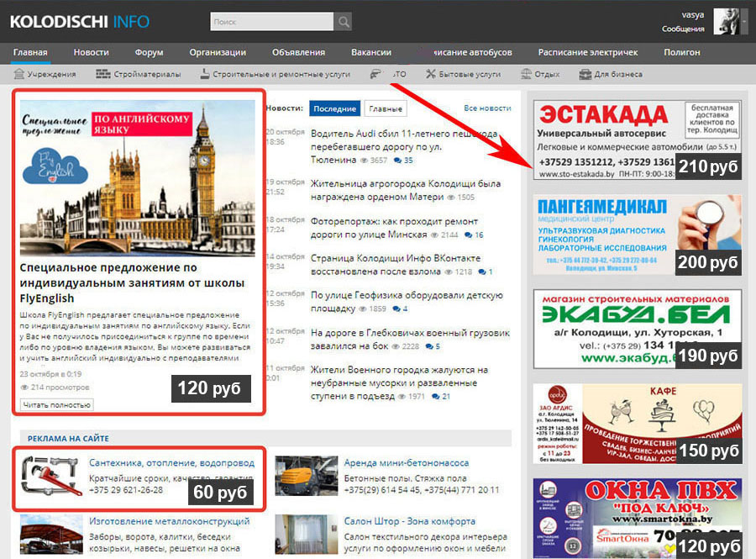Open Аренда мини-бетононасоса ad link
Image resolution: width=756 pixels, height=559 pixels.
pos(406,462)
